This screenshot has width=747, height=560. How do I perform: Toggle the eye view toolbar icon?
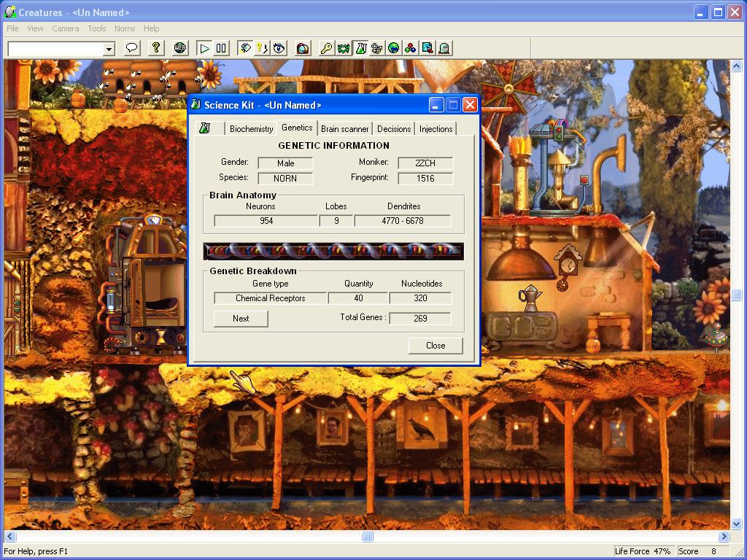279,48
